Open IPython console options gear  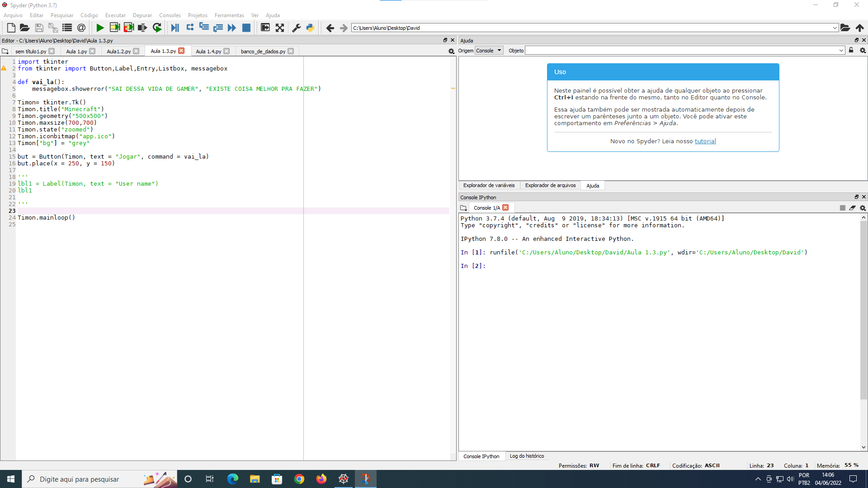tap(863, 208)
